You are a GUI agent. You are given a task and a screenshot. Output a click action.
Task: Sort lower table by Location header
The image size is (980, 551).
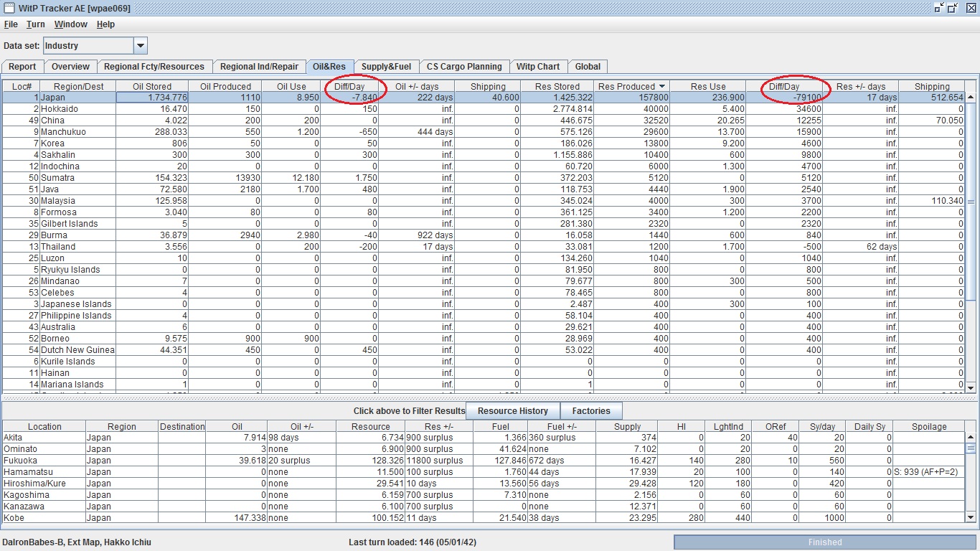click(44, 427)
